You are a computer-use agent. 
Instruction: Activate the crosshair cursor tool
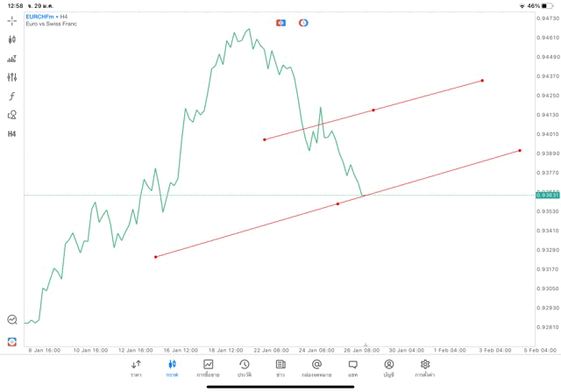pyautogui.click(x=12, y=20)
